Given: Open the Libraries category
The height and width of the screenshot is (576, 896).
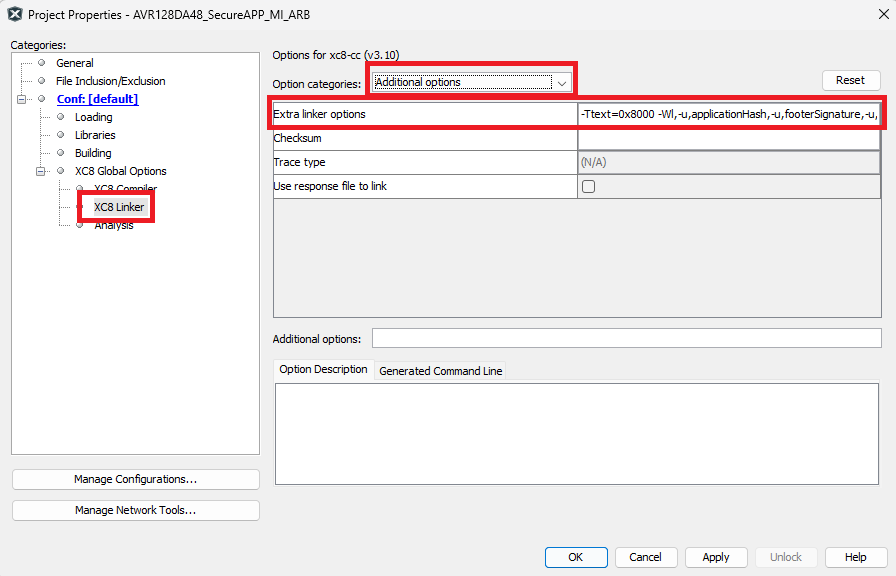Looking at the screenshot, I should (95, 135).
